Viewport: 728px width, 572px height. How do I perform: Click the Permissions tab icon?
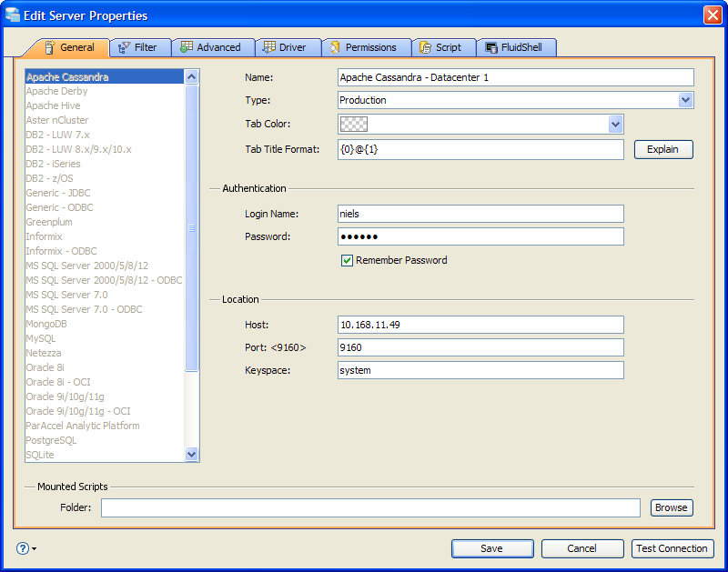tap(335, 47)
